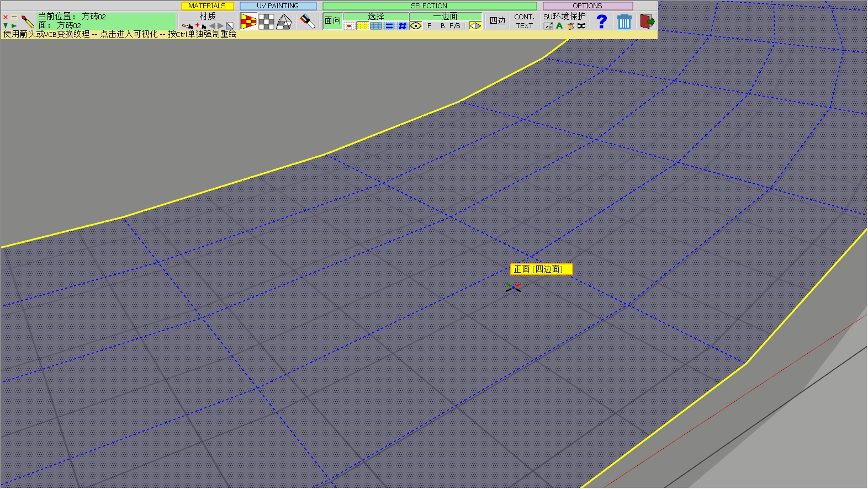
Task: Choose the checkerboard UV mode icon
Action: click(x=266, y=22)
